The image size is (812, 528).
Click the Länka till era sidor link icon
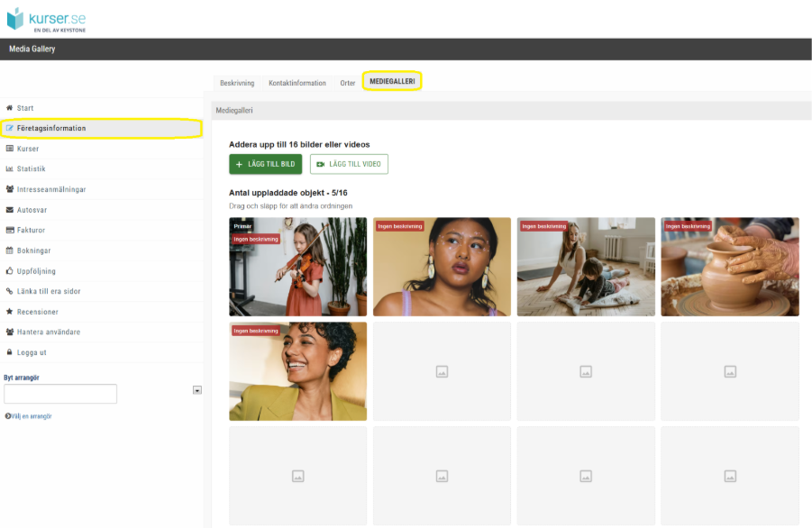(x=9, y=291)
